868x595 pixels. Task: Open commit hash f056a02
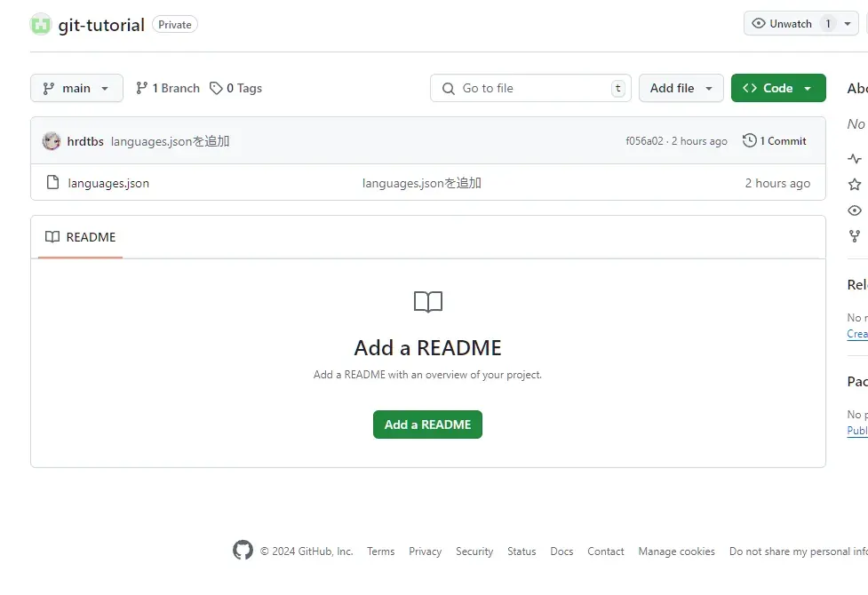coord(644,141)
